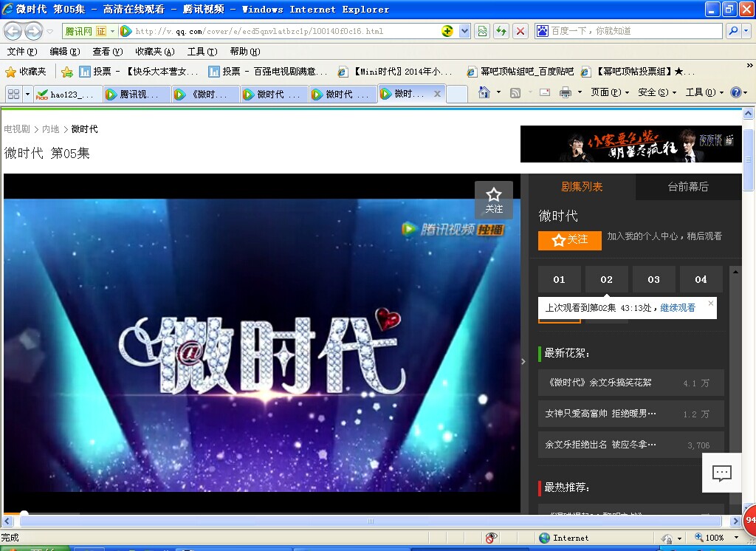The height and width of the screenshot is (551, 756).
Task: Collapse the side panel with the arrow
Action: [x=524, y=361]
